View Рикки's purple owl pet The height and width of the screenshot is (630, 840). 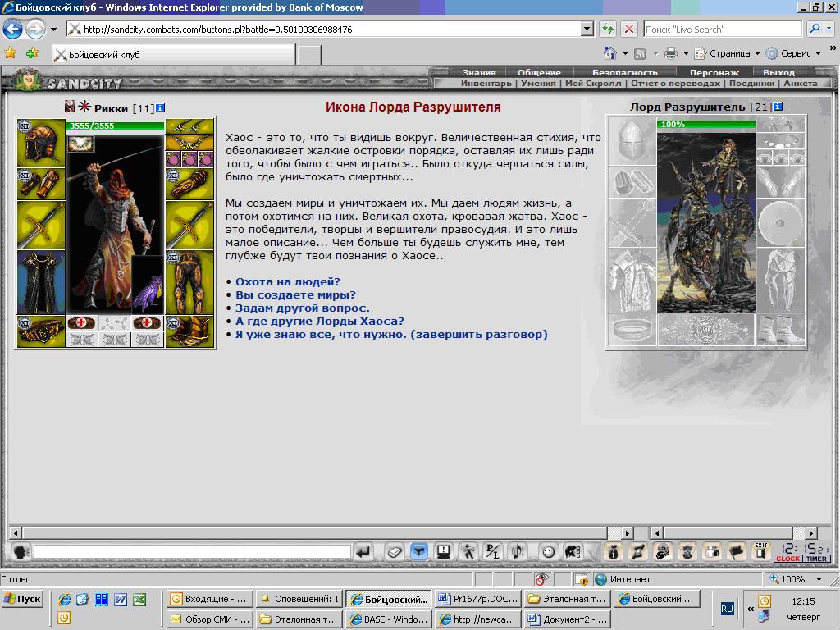pyautogui.click(x=148, y=285)
